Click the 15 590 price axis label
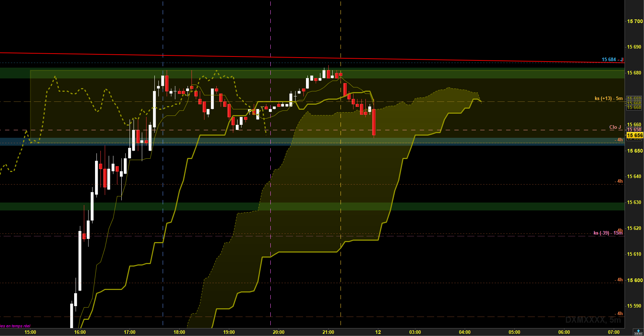Screen dimensions: 644x336 point(634,306)
